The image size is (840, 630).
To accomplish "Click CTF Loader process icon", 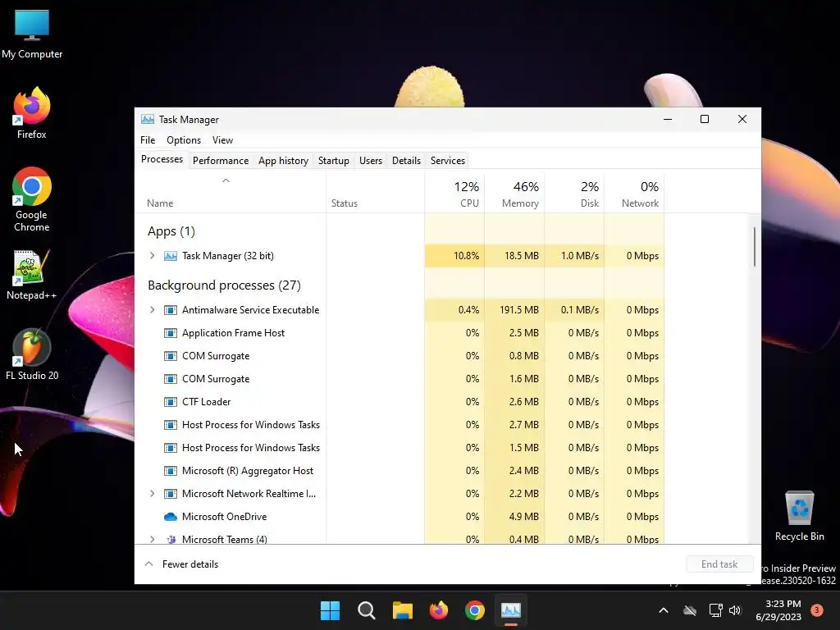I will pos(171,402).
